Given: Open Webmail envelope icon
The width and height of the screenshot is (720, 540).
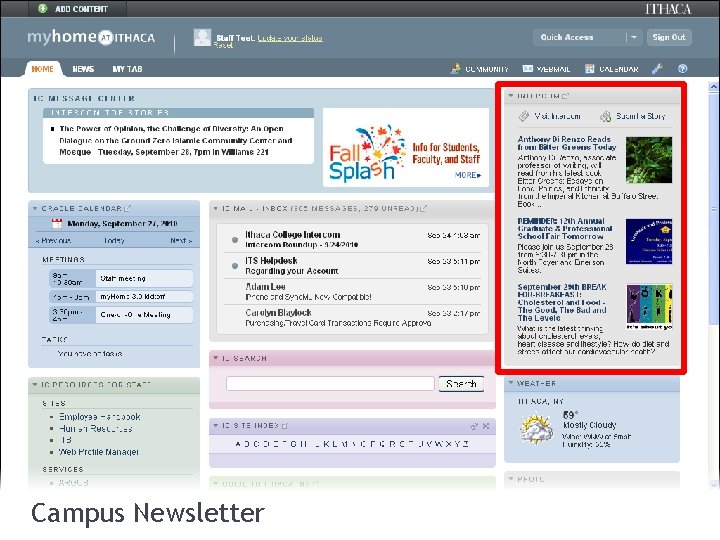Looking at the screenshot, I should pyautogui.click(x=528, y=69).
